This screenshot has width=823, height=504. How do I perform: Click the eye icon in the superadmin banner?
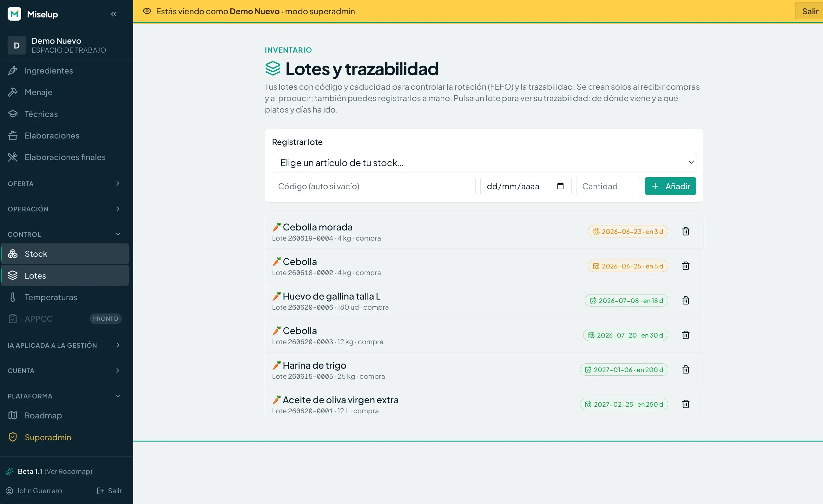click(x=147, y=11)
